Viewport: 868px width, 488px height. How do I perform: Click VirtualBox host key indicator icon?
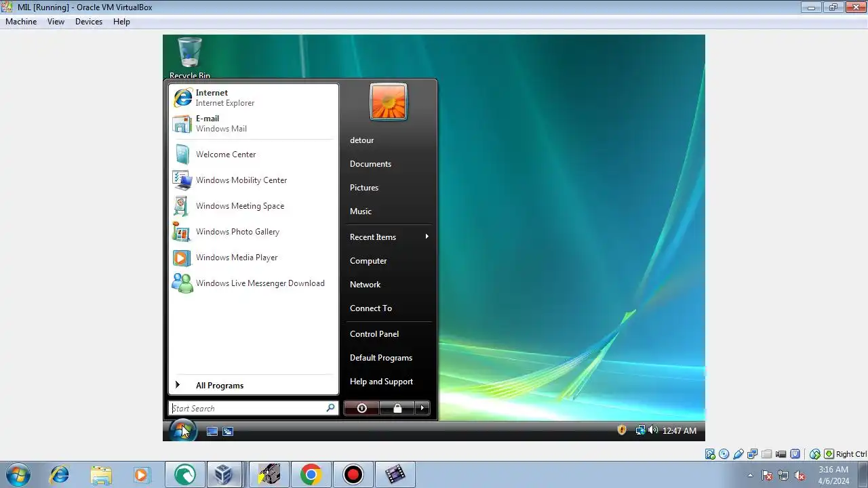pos(829,454)
